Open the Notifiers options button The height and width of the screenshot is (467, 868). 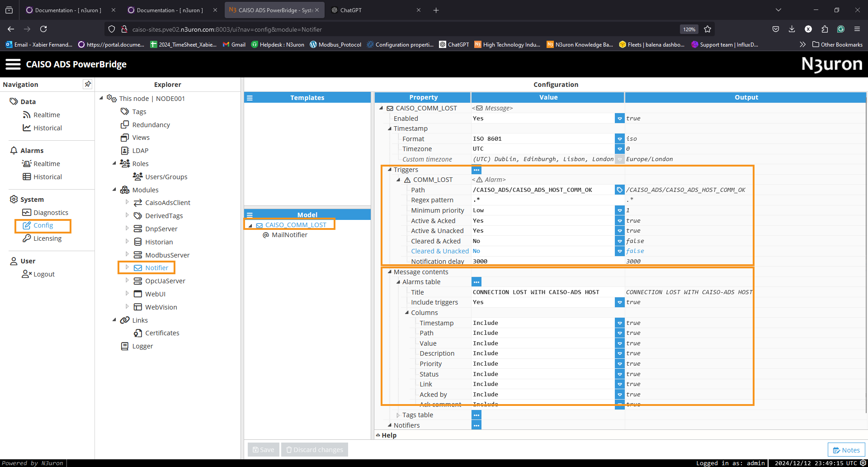(x=476, y=425)
